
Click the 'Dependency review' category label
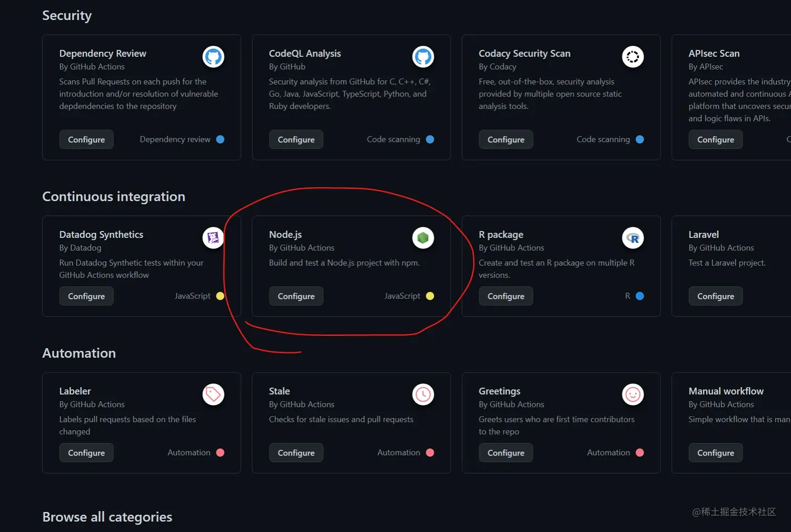[x=175, y=139]
